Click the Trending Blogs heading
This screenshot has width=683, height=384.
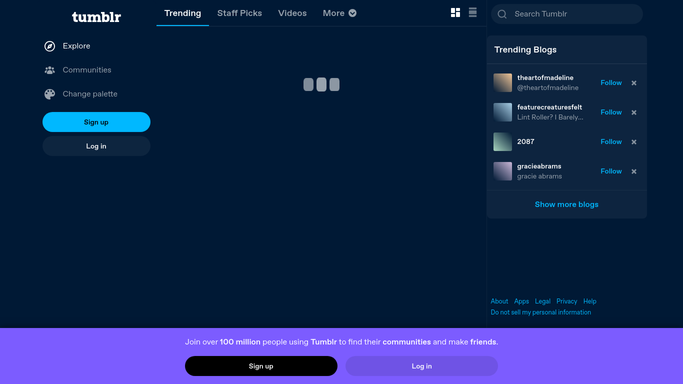tap(525, 50)
